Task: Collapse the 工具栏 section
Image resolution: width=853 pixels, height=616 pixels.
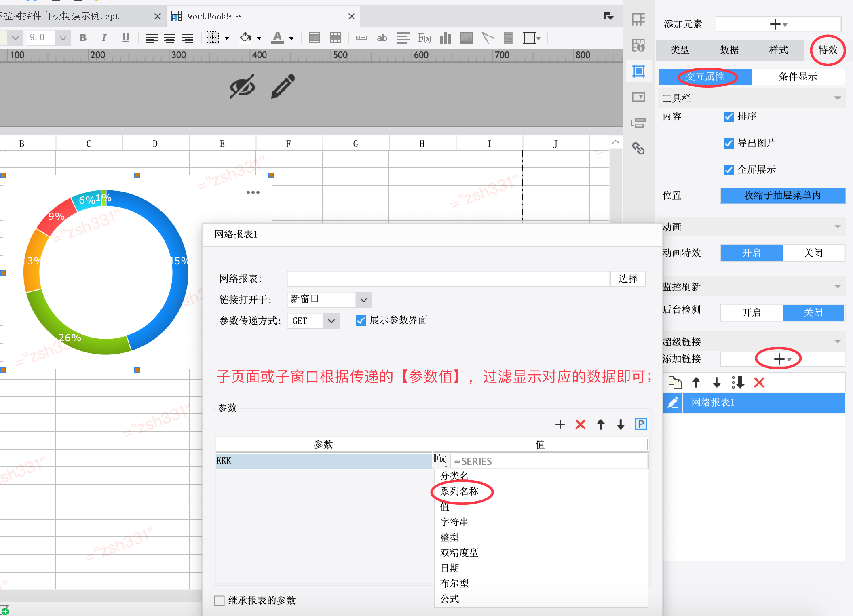Action: pos(838,98)
